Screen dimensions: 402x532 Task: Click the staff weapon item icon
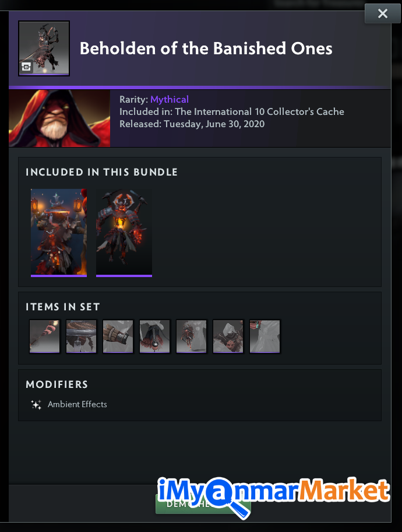[44, 336]
